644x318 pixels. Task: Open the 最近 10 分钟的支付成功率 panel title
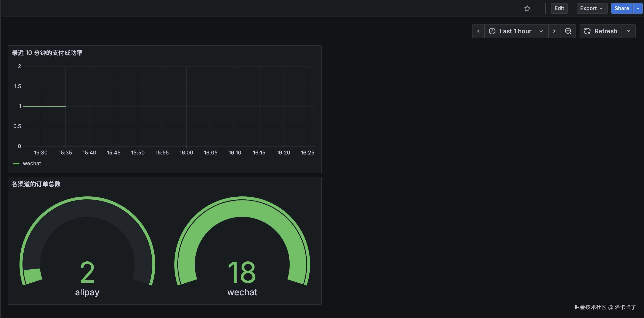[47, 53]
